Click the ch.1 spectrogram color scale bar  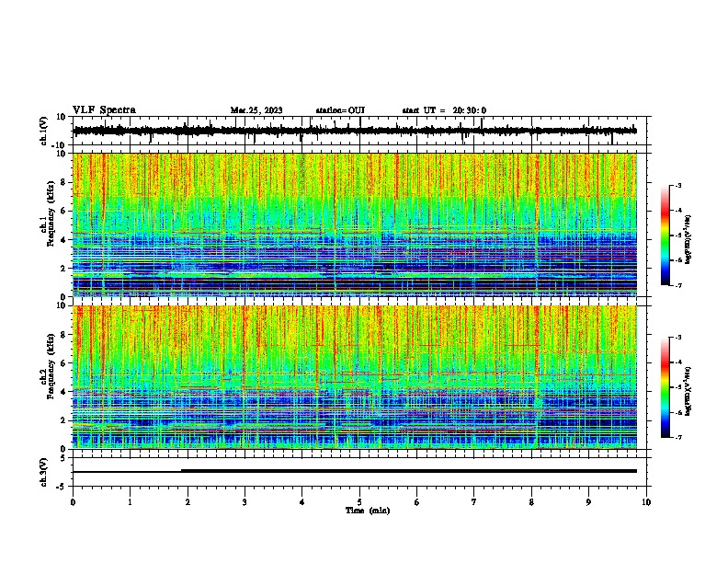pos(665,236)
